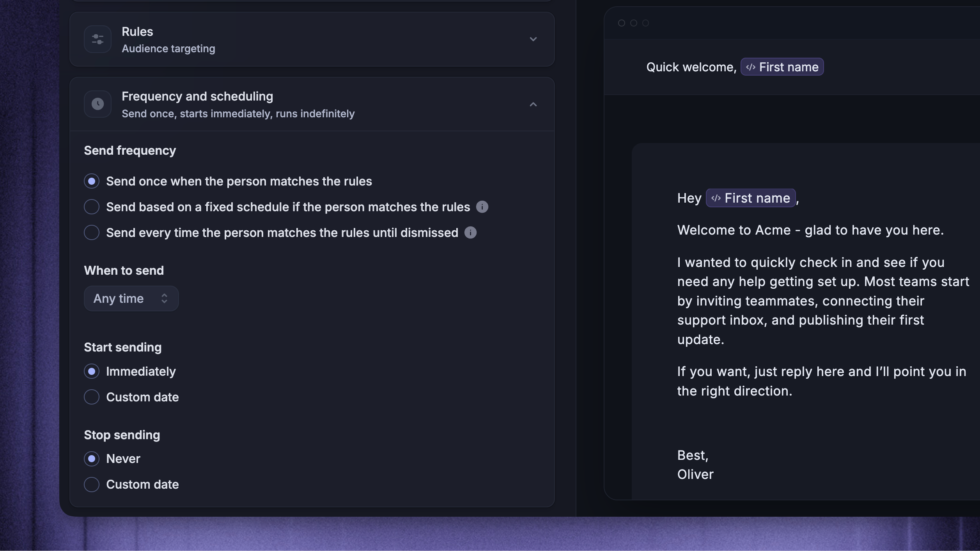Click the first window dot in preview header

622,23
